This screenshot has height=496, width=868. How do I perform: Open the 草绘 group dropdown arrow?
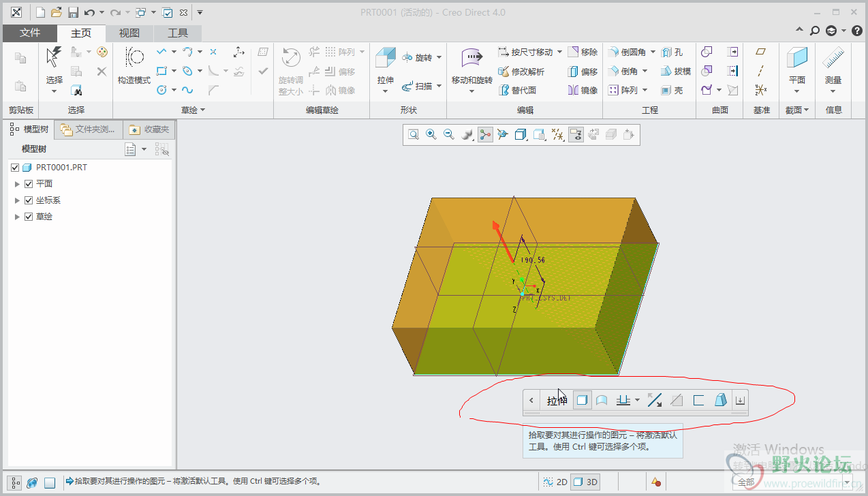202,110
